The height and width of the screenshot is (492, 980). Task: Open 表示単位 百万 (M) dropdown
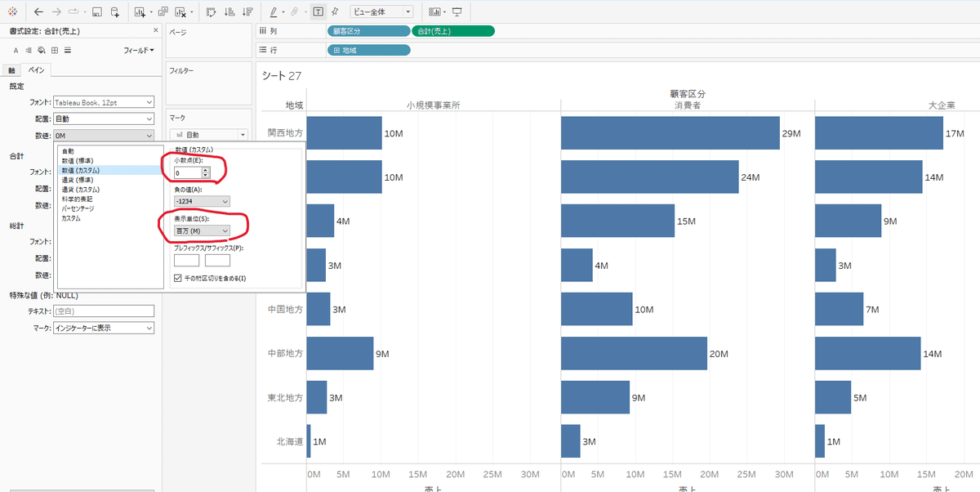202,230
